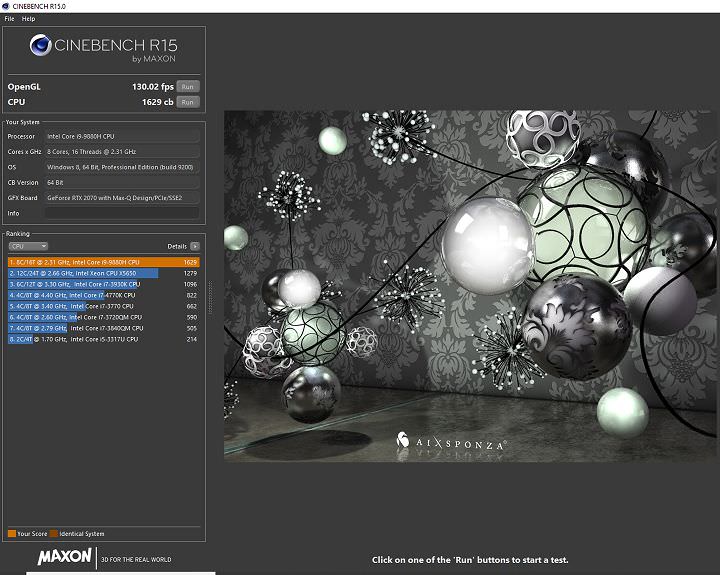Screen dimensions: 720x575
Task: Run the OpenGL benchmark test
Action: [188, 87]
